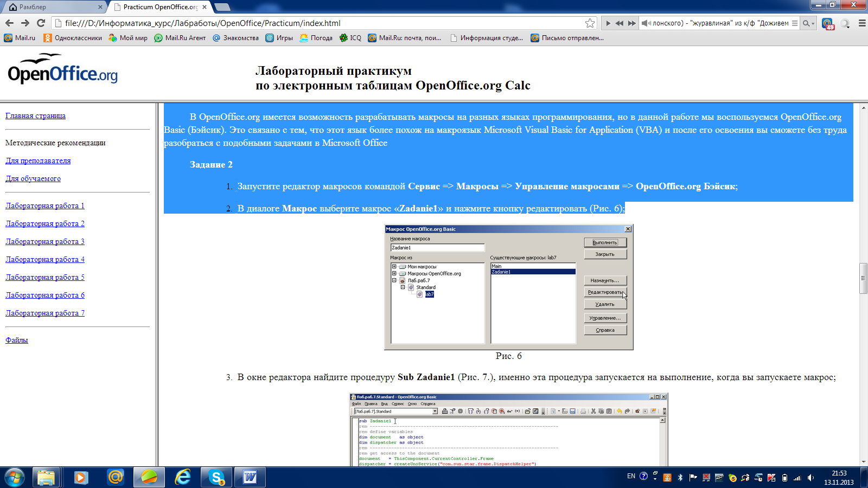This screenshot has height=488, width=868.
Task: Open the media player taskbar icon
Action: point(81,477)
